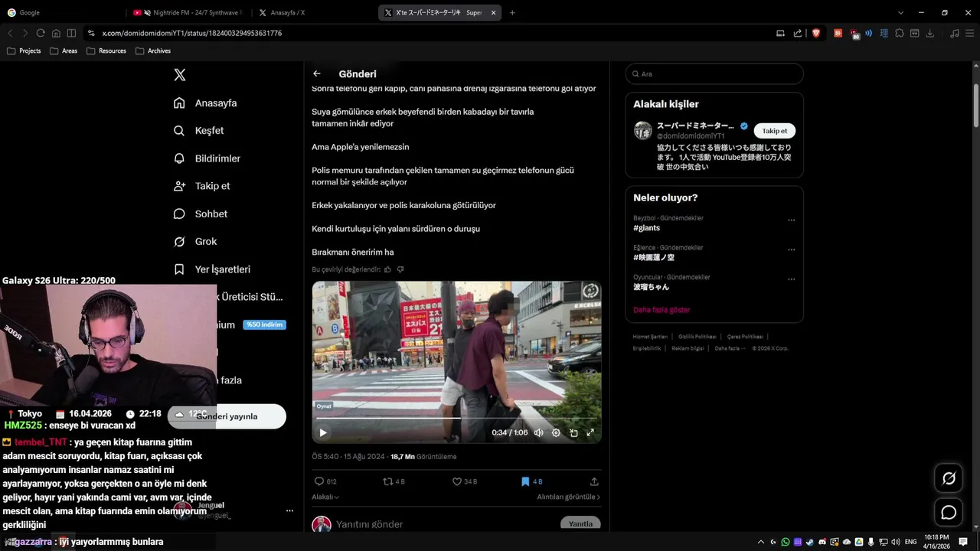Click the Ara search field
980x551 pixels.
coord(714,74)
